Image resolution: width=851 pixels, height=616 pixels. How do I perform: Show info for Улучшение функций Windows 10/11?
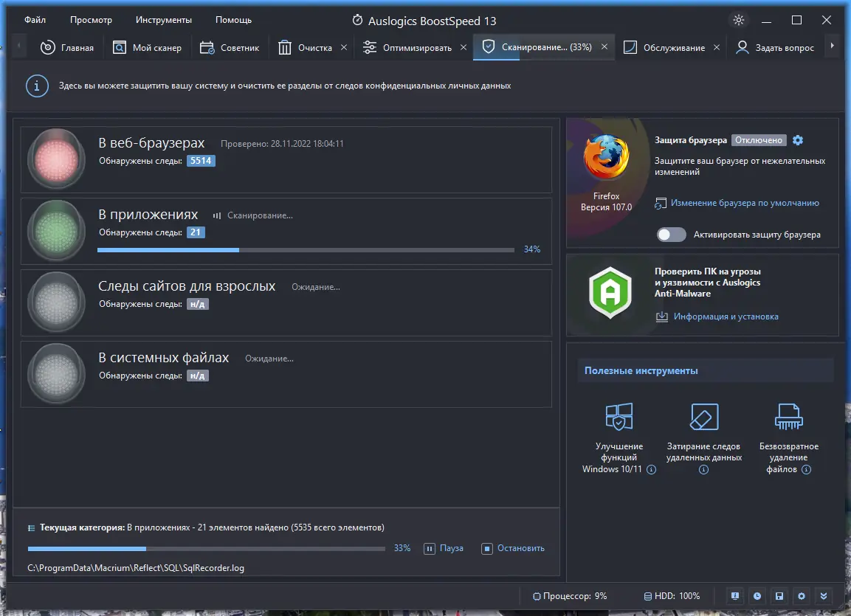(x=651, y=470)
